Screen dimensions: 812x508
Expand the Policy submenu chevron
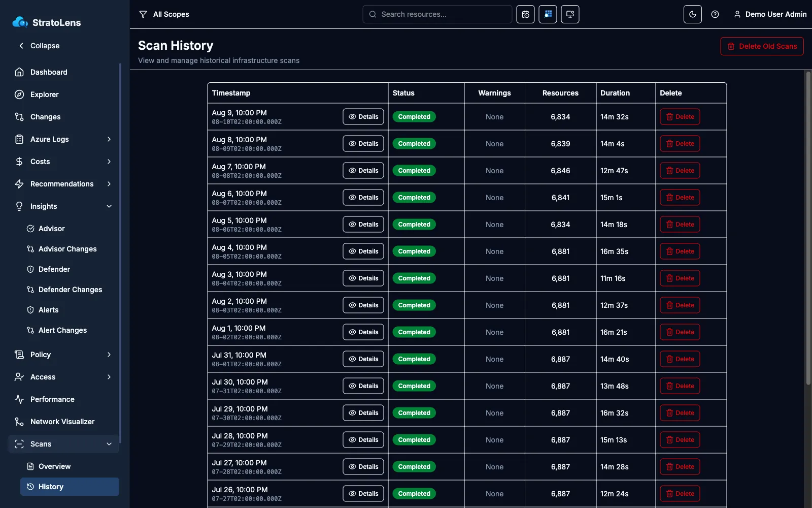tap(109, 355)
